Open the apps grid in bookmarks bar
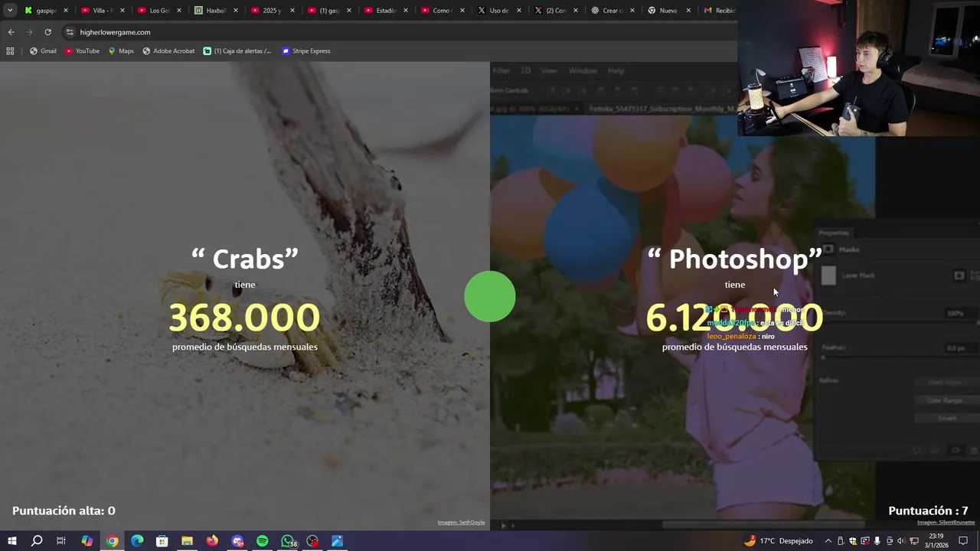980x551 pixels. tap(10, 51)
